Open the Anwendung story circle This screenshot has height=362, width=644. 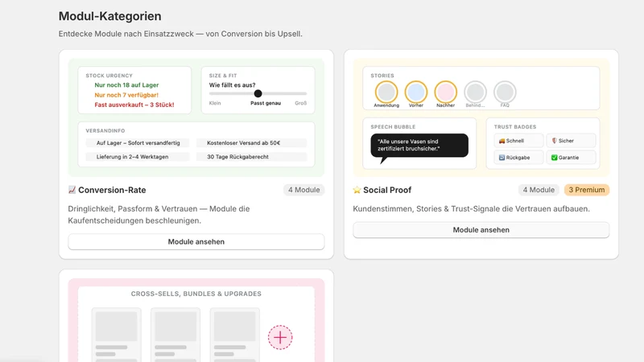[x=386, y=92]
